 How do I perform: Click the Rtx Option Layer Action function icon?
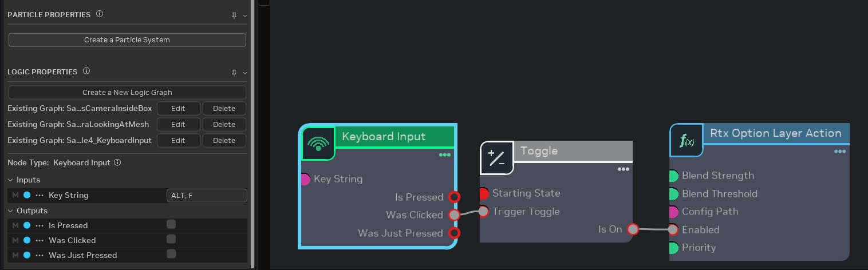pyautogui.click(x=686, y=140)
